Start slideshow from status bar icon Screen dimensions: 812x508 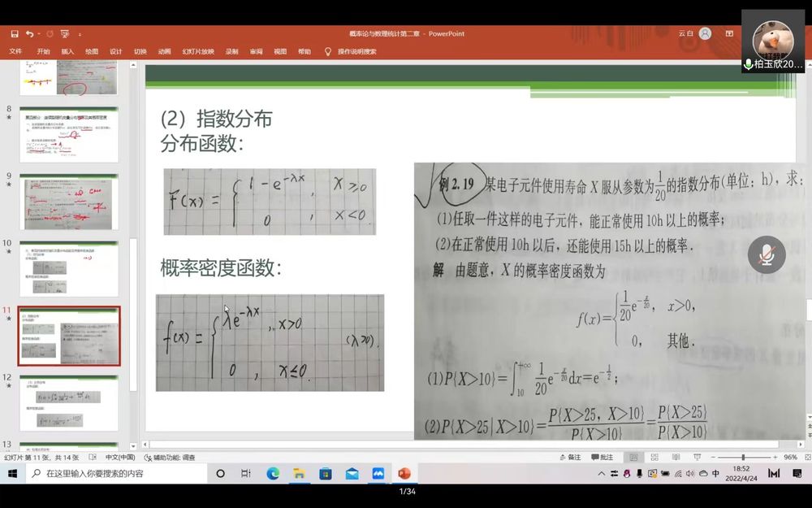coord(696,458)
